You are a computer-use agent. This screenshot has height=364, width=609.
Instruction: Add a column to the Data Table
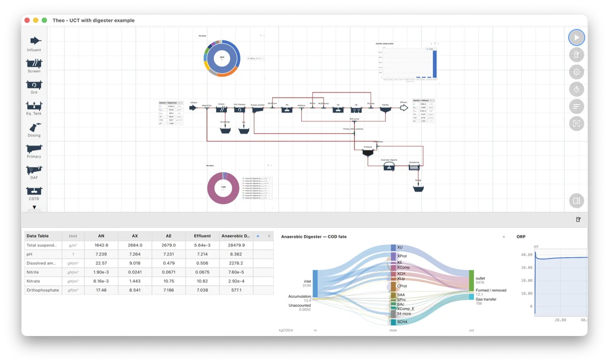[258, 236]
